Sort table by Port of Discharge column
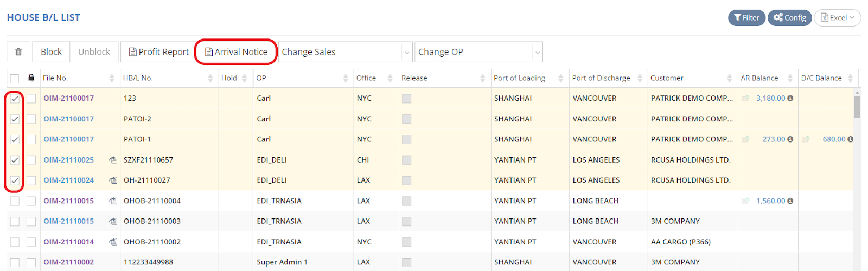Screen dimensions: 868x271 (640, 78)
